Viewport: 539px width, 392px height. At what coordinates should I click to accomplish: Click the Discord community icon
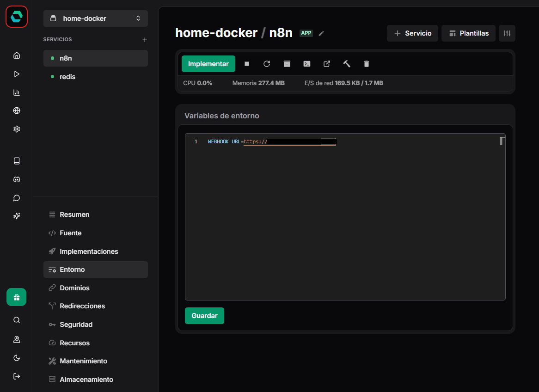pyautogui.click(x=17, y=179)
